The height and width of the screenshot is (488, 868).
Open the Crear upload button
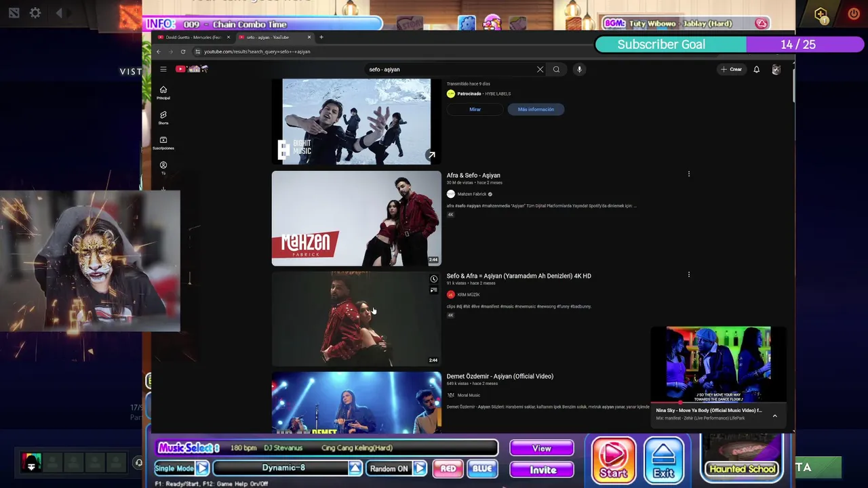[x=731, y=69]
